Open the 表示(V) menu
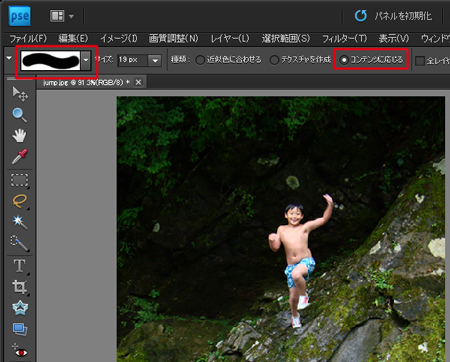 394,39
